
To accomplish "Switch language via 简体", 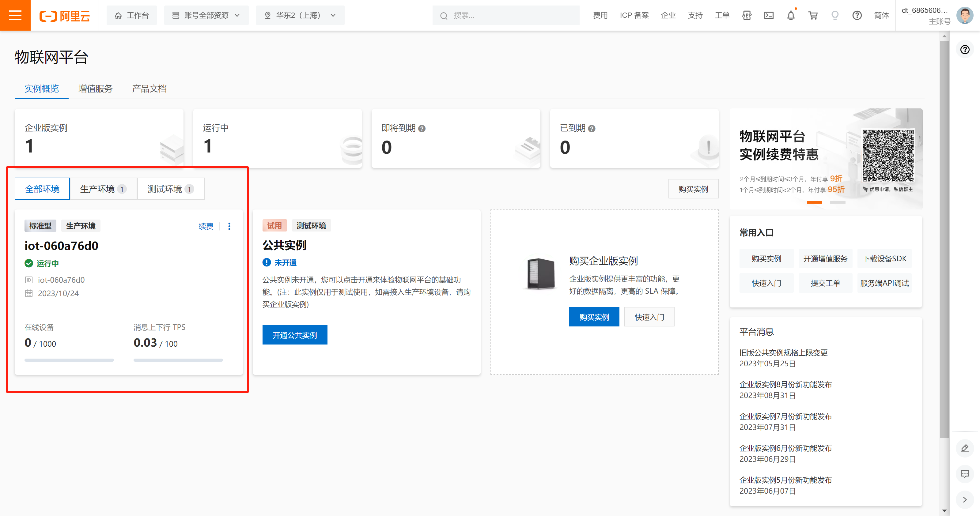I will 881,15.
